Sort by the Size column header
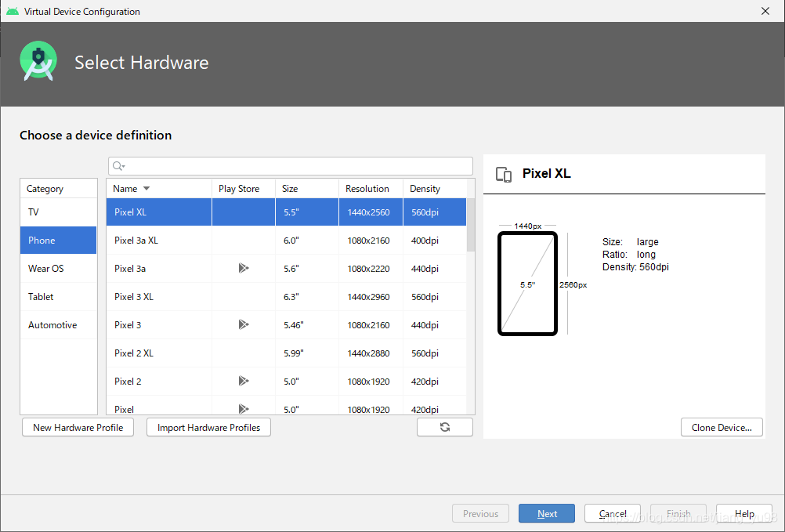The height and width of the screenshot is (532, 785). click(x=307, y=189)
